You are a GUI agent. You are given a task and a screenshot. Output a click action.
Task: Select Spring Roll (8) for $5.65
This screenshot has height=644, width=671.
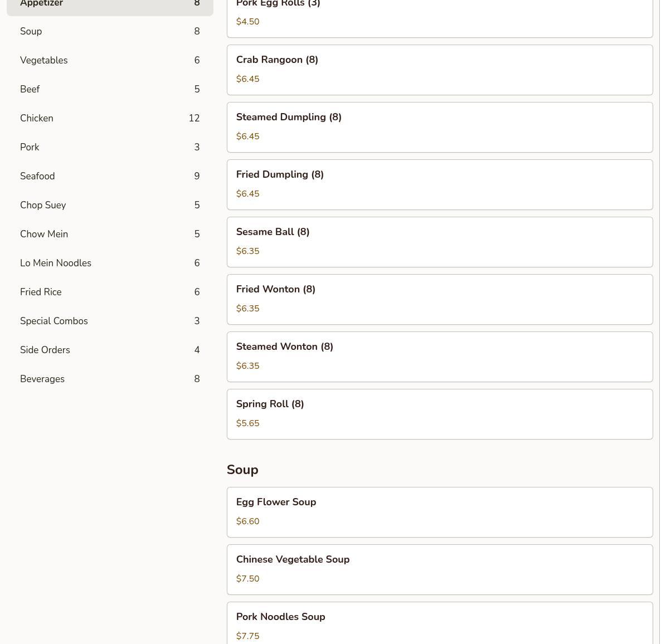[x=439, y=414]
